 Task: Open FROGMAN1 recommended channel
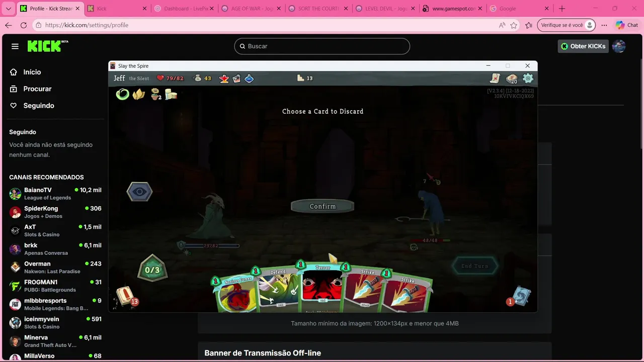tap(55, 286)
